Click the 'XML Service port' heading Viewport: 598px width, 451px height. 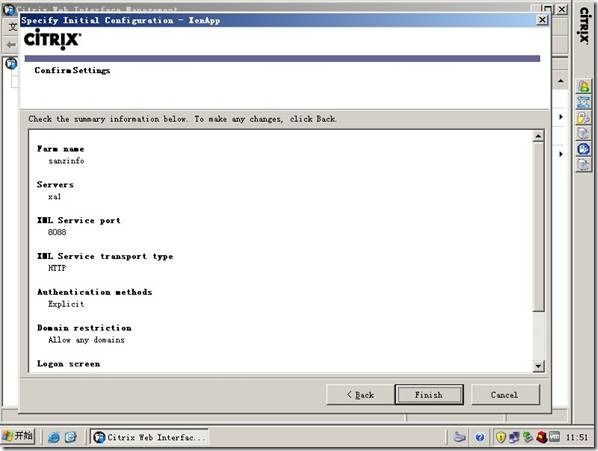click(x=79, y=220)
